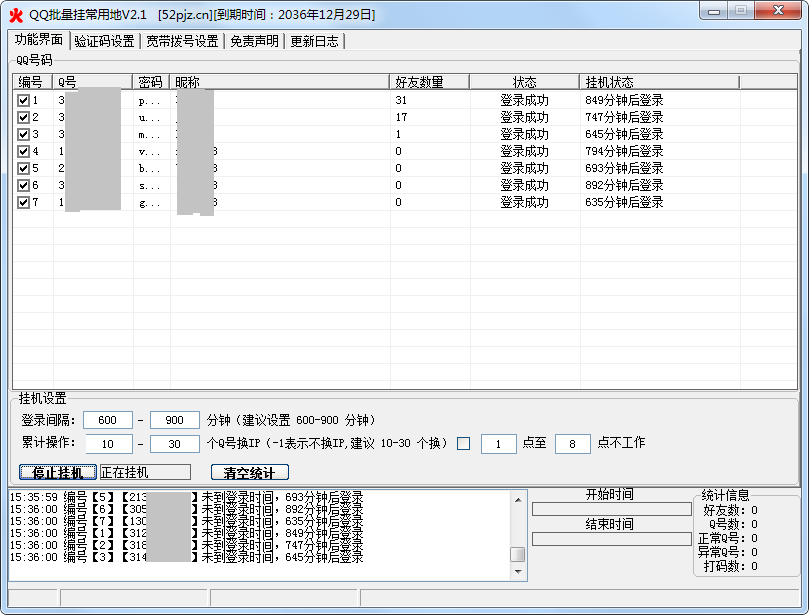809x615 pixels.
Task: Click the start hour field showing 1
Action: click(x=498, y=444)
